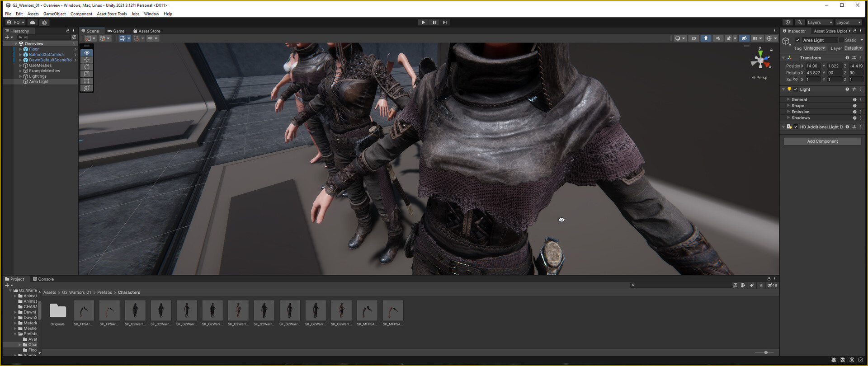Select the Scale tool in scene overlay

click(87, 74)
